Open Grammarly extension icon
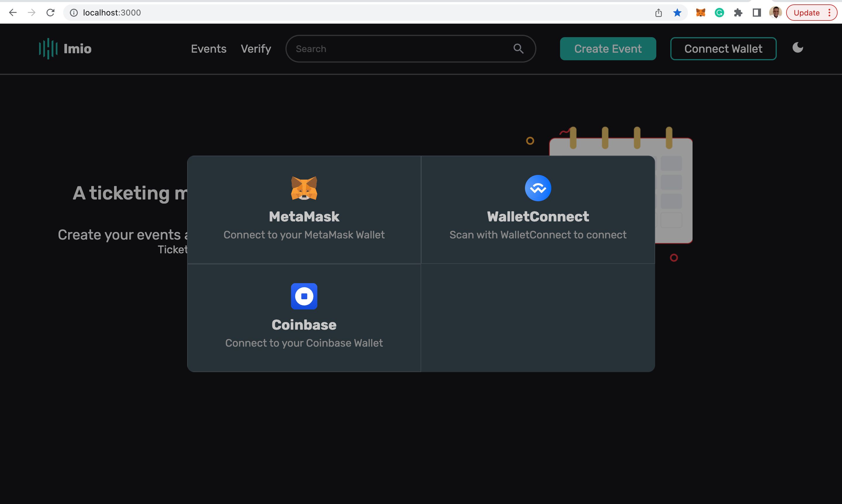Screen dimensions: 842x504 719,13
